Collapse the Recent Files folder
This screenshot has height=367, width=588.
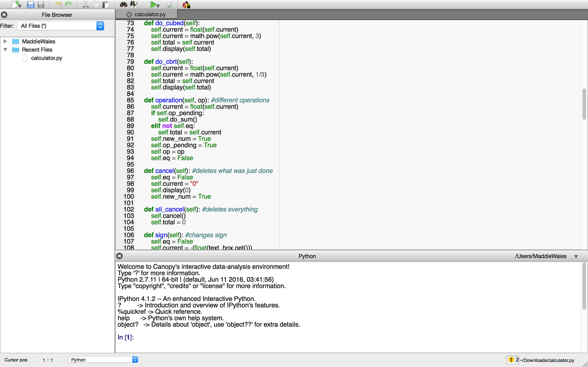pyautogui.click(x=5, y=50)
